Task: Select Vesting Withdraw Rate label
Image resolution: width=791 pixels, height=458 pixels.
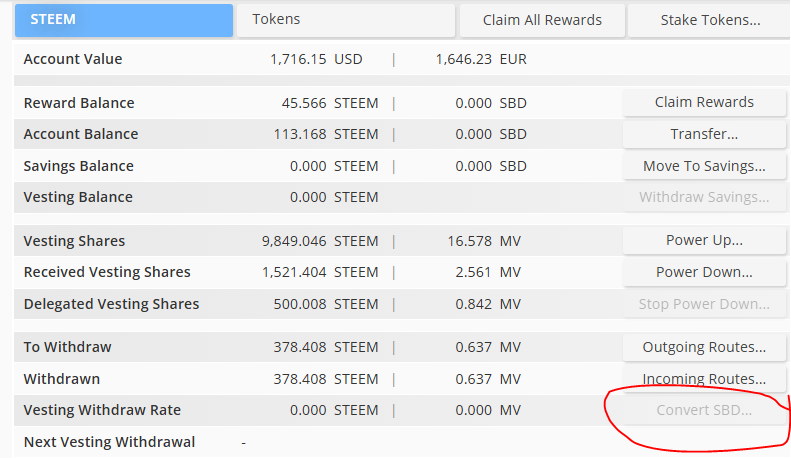Action: 102,410
